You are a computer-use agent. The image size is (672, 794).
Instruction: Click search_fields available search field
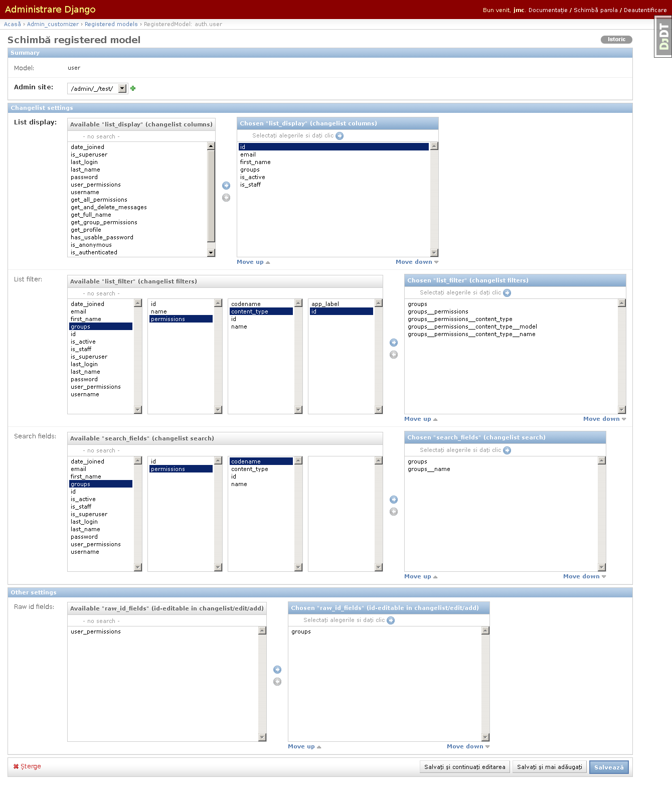pos(225,450)
